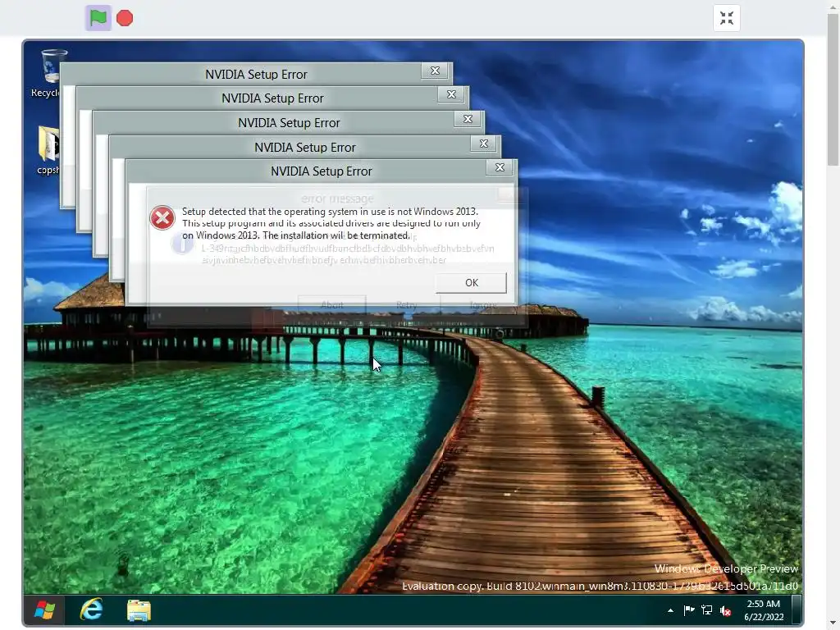Exit full screen mode with the shrink icon
This screenshot has width=840, height=630.
pos(727,18)
